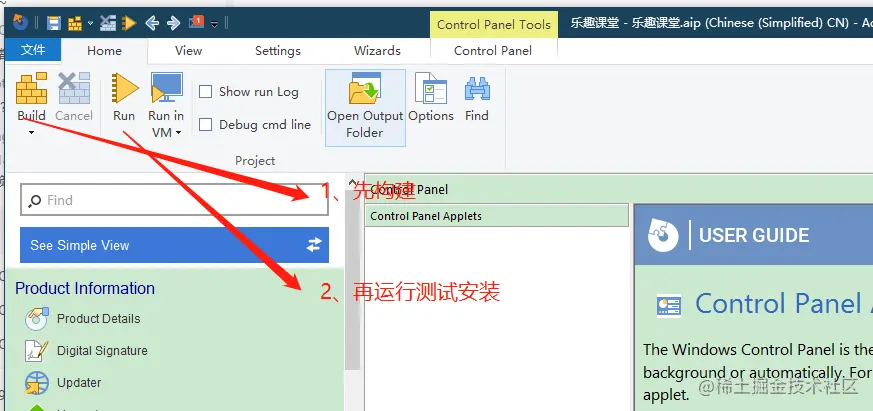Image resolution: width=873 pixels, height=411 pixels.
Task: Click the save disk icon in title bar
Action: pos(53,23)
